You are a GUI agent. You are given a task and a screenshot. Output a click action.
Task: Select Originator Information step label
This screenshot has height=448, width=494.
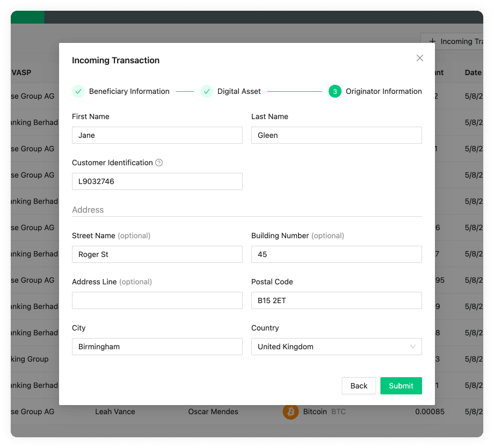click(x=384, y=91)
